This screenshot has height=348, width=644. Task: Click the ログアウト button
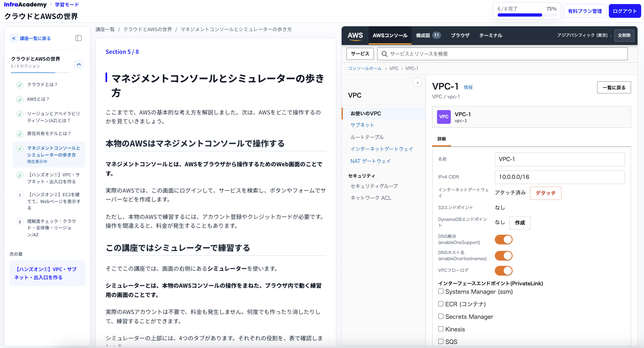[x=625, y=11]
